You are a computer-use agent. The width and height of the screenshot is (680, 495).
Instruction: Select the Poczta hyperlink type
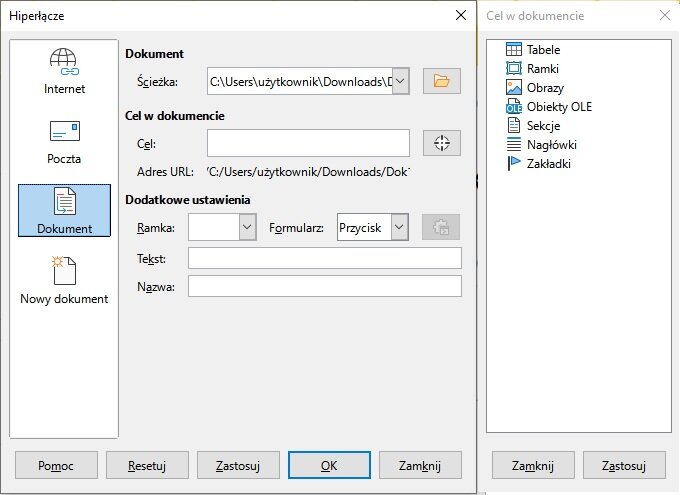pos(64,141)
